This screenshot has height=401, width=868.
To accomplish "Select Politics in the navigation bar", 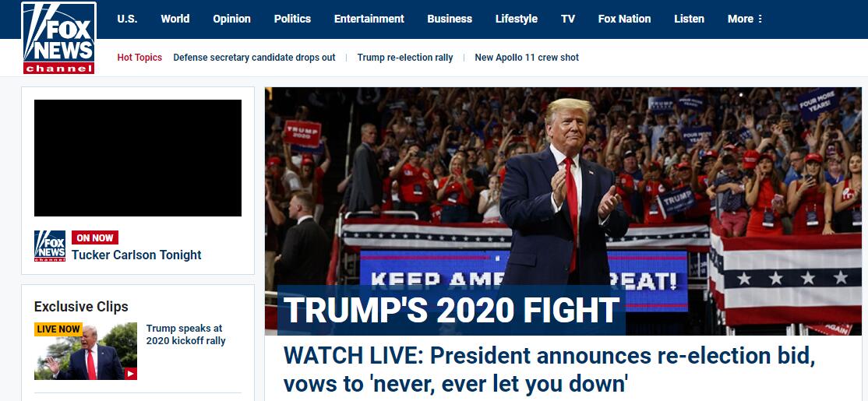I will click(x=292, y=19).
